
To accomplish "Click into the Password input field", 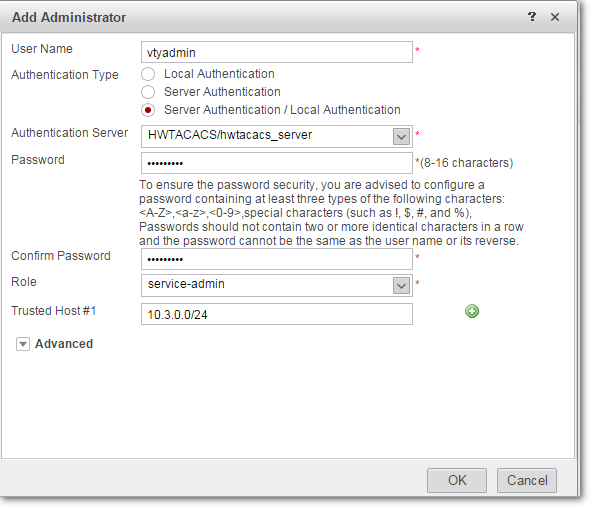I will point(277,163).
